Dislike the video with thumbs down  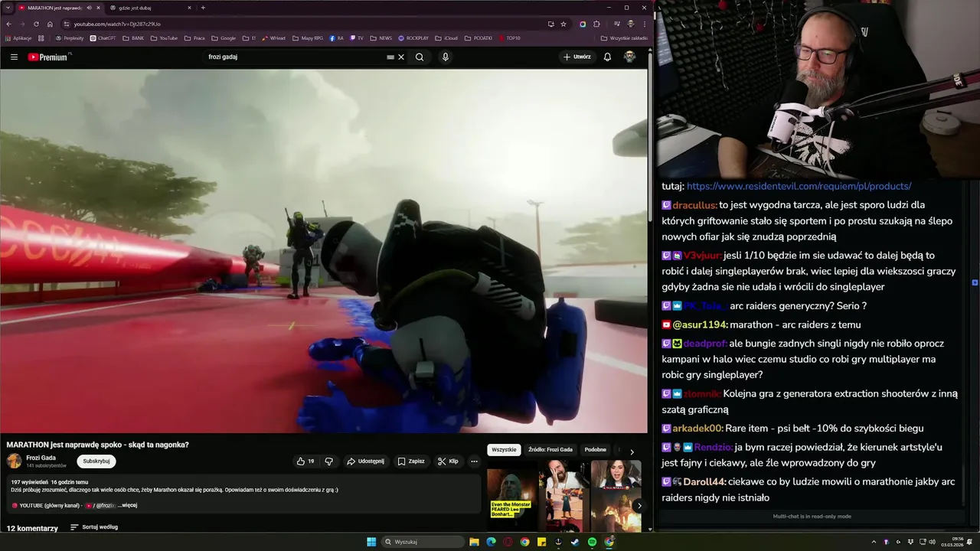tap(329, 461)
